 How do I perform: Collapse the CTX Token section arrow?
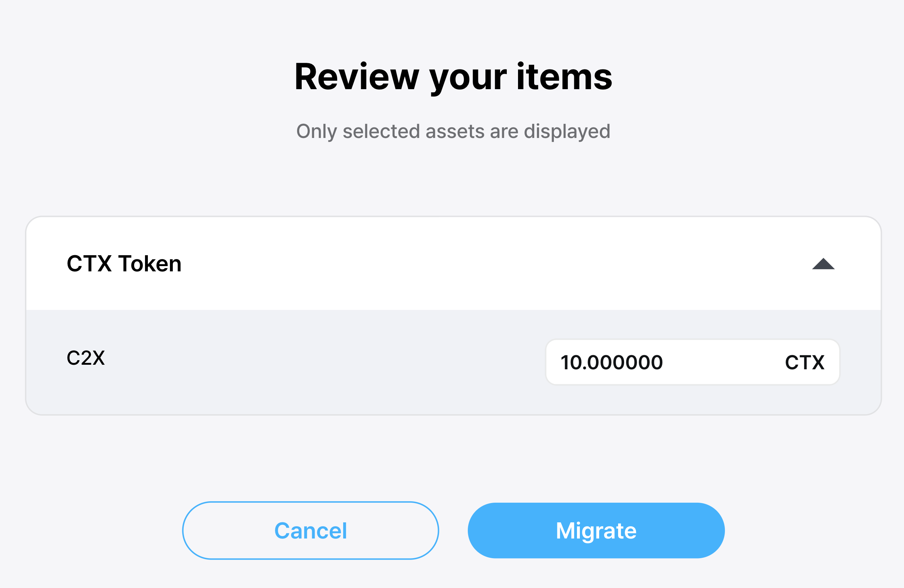(x=823, y=263)
